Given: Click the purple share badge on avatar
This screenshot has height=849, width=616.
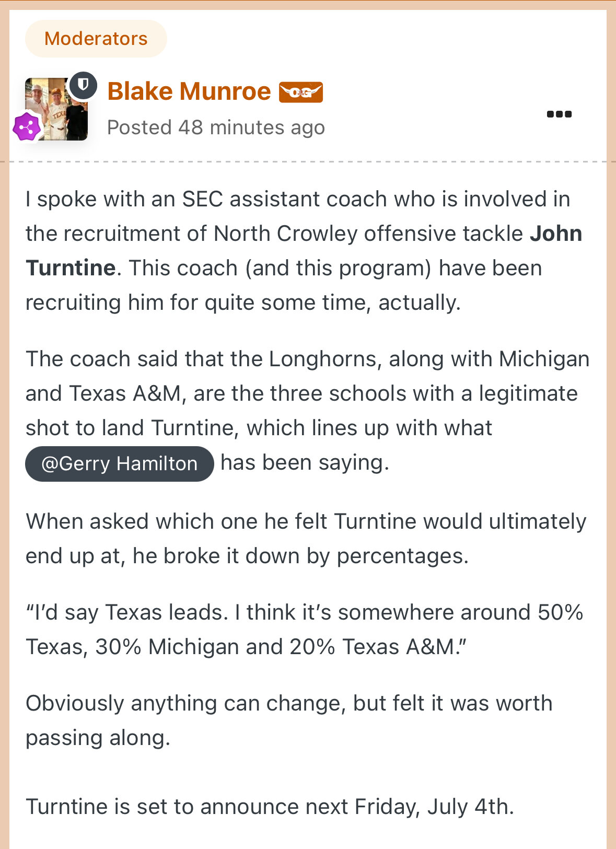Looking at the screenshot, I should [27, 126].
